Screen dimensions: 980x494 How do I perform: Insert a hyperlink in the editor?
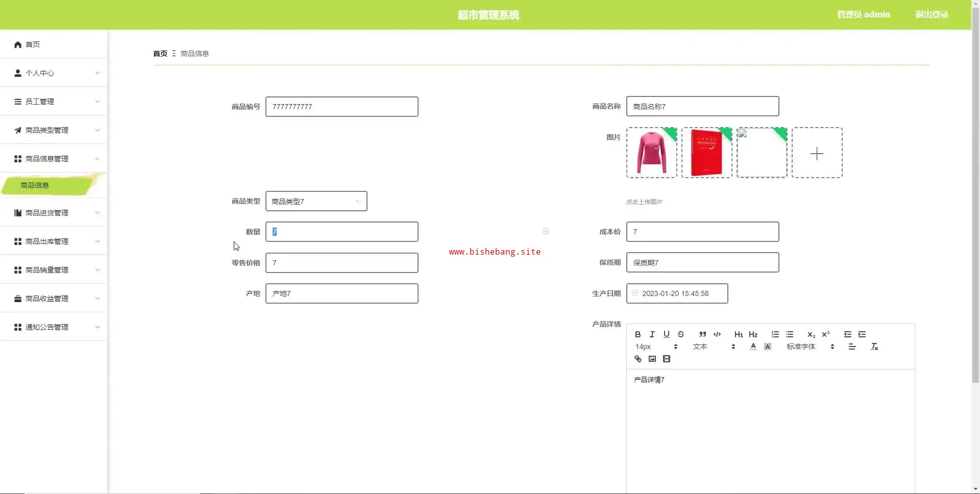click(x=638, y=359)
